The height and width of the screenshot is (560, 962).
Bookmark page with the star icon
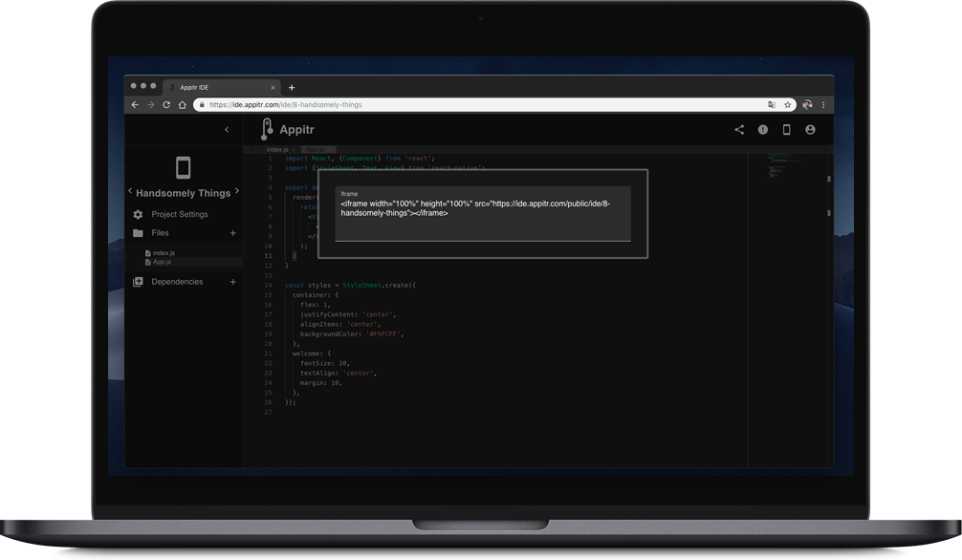click(x=788, y=105)
